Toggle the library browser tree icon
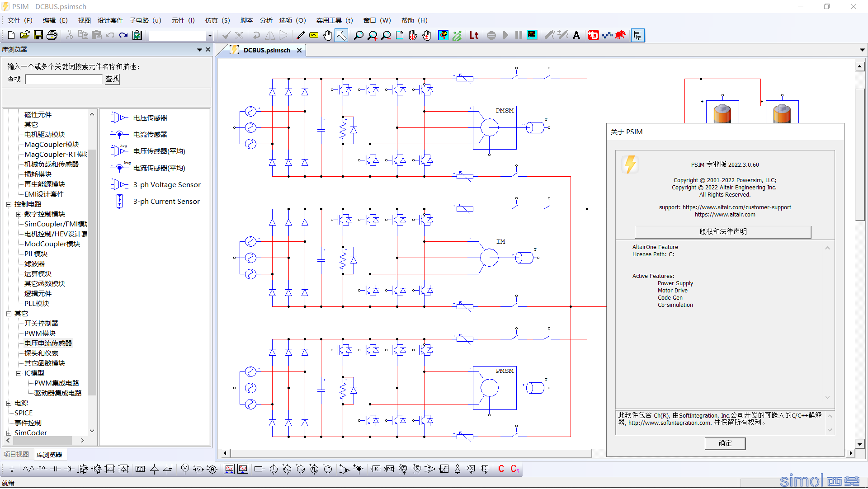The height and width of the screenshot is (489, 868). pyautogui.click(x=637, y=35)
